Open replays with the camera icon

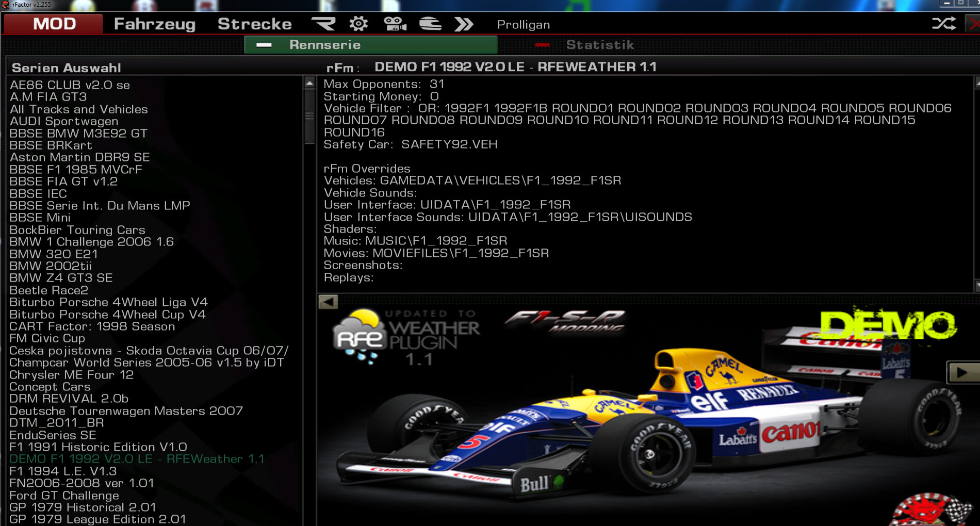[x=395, y=24]
